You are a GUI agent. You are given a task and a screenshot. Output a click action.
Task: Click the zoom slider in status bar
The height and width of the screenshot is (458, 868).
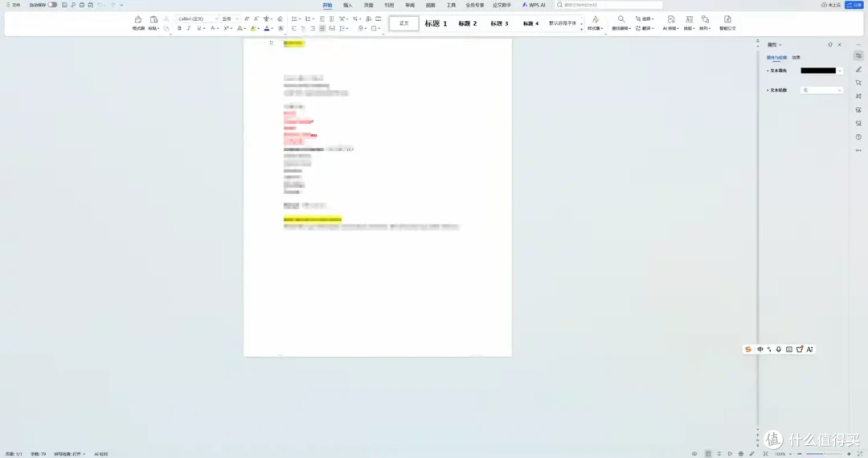pos(824,453)
